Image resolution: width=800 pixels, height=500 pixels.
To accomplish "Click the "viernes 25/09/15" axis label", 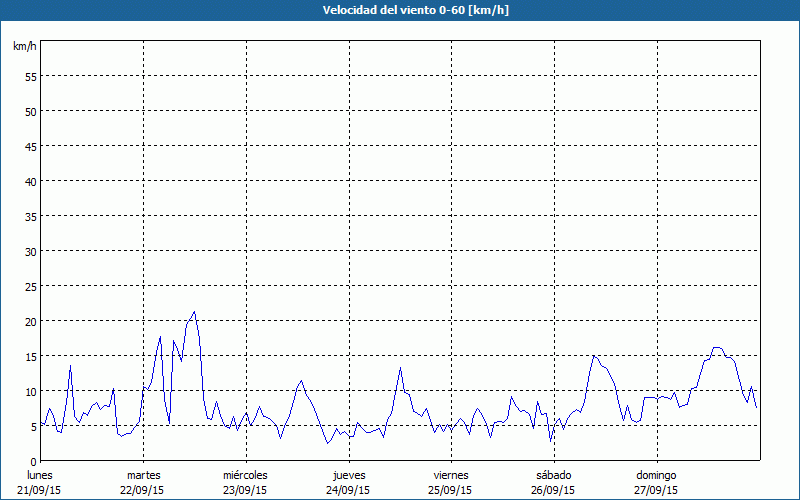I will click(450, 482).
